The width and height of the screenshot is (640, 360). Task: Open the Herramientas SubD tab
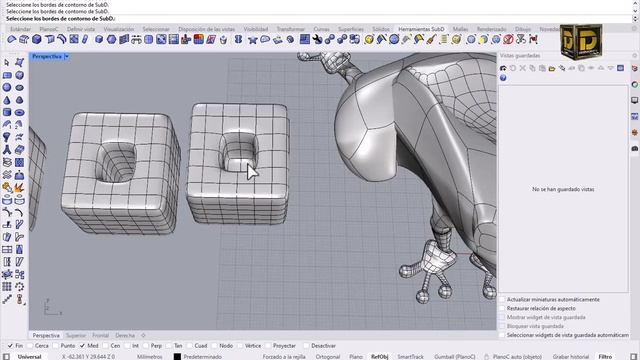pyautogui.click(x=421, y=29)
